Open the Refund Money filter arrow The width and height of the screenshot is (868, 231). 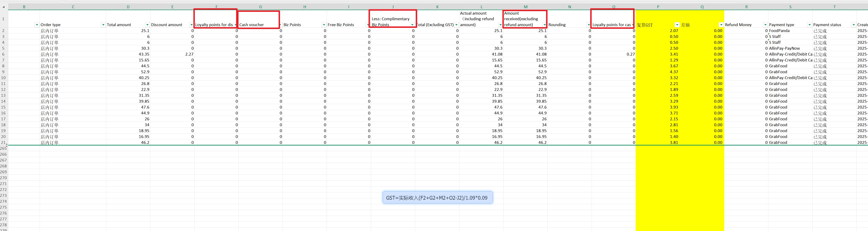coord(765,25)
